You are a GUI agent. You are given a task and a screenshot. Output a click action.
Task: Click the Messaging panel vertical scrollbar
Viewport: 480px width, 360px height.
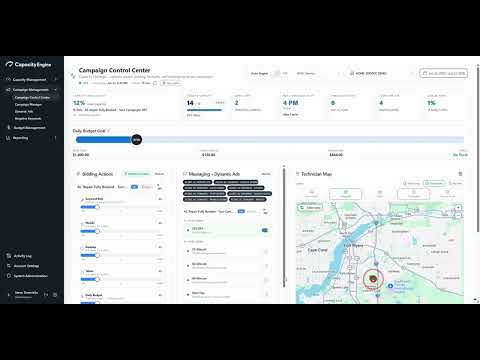(284, 227)
